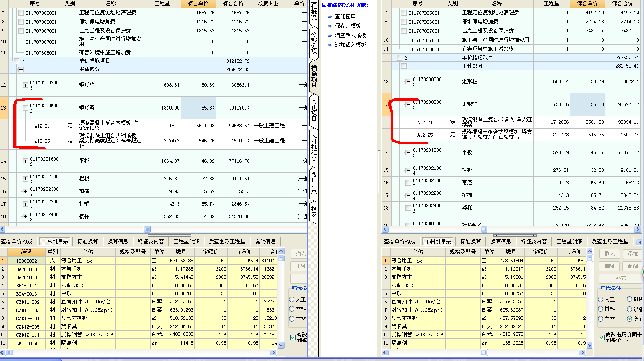Expand 平板 row 14 in left window
The image size is (644, 361).
point(25,161)
